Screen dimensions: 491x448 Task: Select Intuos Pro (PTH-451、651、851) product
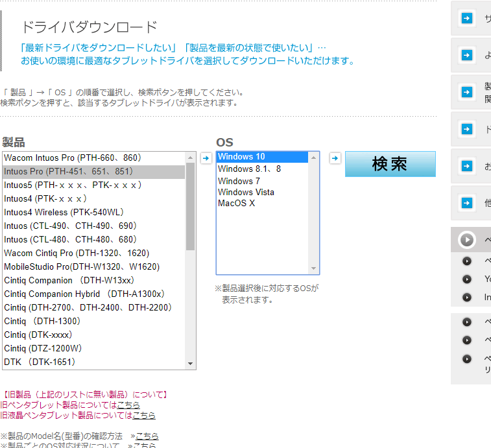pos(93,172)
